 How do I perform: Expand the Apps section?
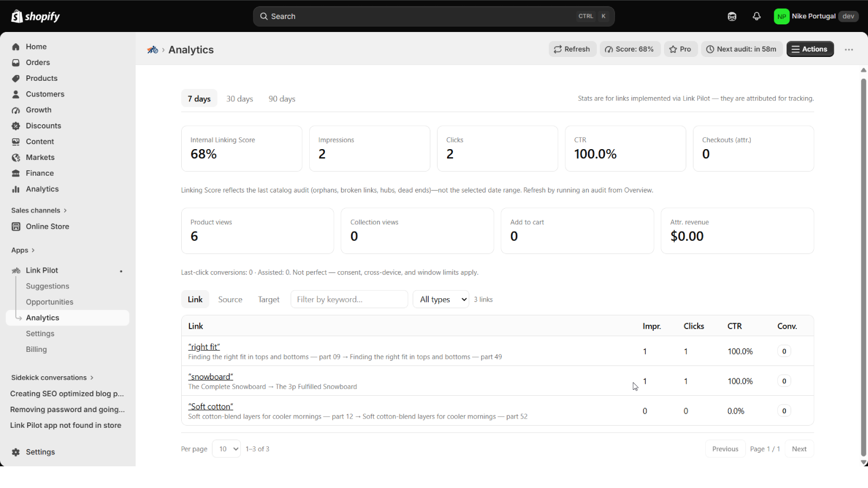pos(23,250)
